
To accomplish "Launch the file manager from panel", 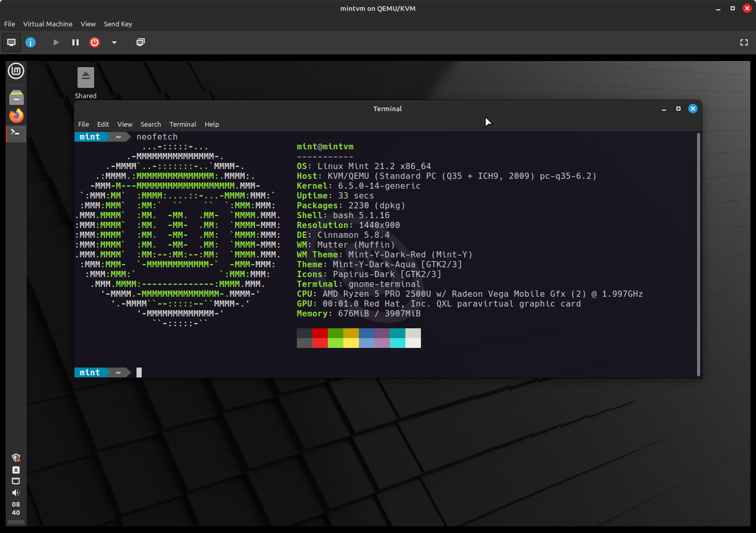I will (x=16, y=97).
